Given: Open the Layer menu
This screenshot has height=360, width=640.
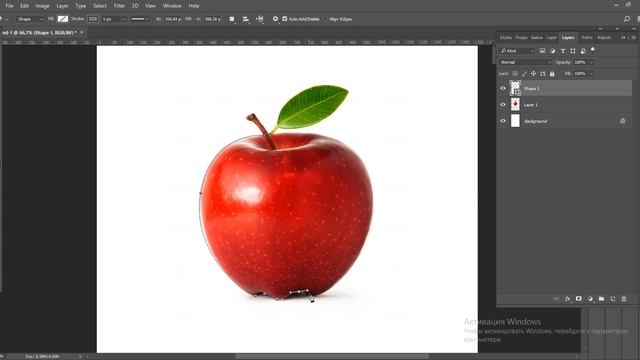Looking at the screenshot, I should 62,6.
